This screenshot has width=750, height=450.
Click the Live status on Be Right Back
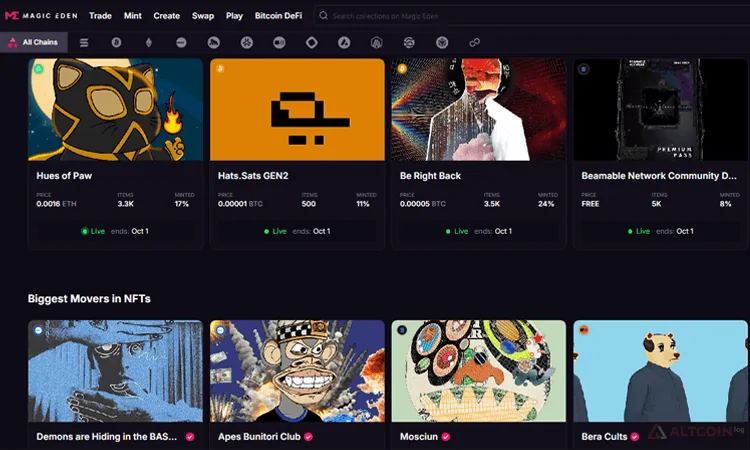tap(457, 231)
